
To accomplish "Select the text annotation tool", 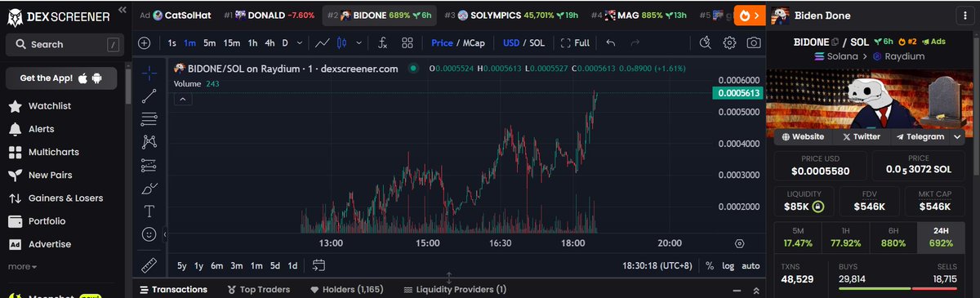I will (149, 211).
